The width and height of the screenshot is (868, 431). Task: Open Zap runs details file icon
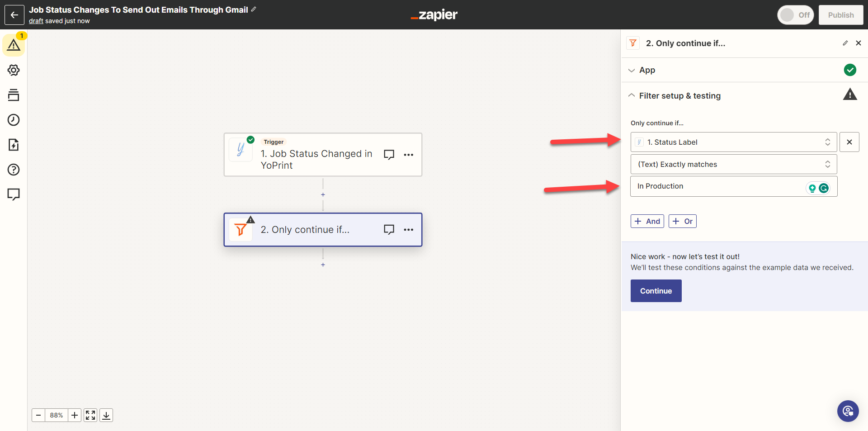click(14, 145)
